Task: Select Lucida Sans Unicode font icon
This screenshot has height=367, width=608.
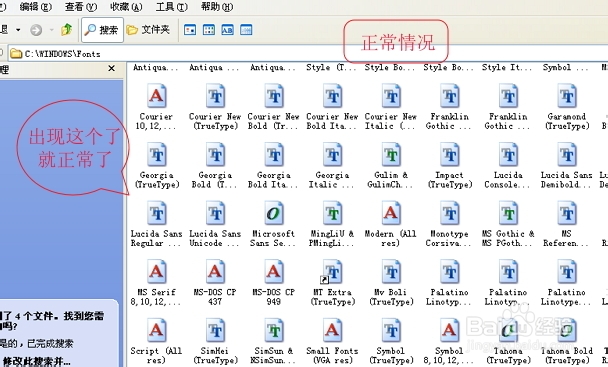Action: [215, 213]
